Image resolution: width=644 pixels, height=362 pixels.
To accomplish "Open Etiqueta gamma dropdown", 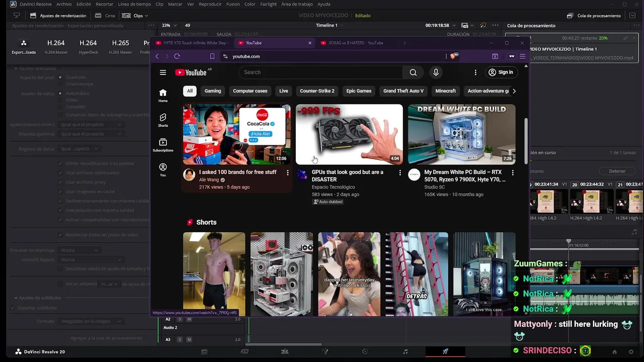I will (x=91, y=134).
